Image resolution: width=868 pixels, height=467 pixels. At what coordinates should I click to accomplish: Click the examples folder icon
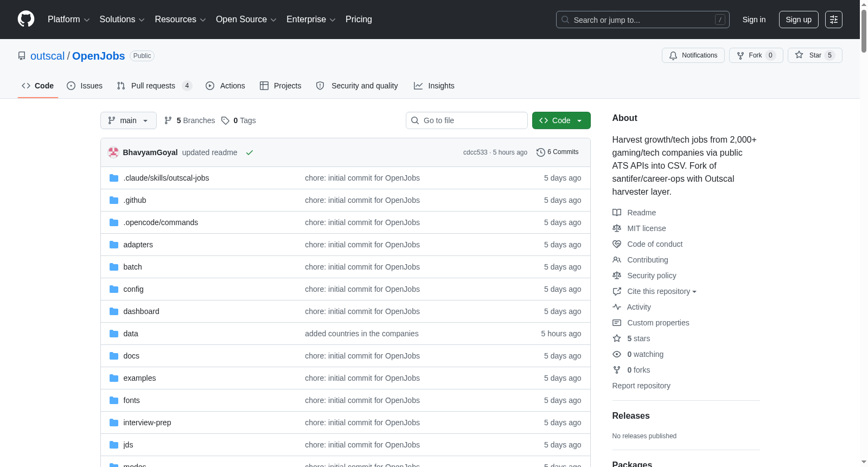[114, 378]
